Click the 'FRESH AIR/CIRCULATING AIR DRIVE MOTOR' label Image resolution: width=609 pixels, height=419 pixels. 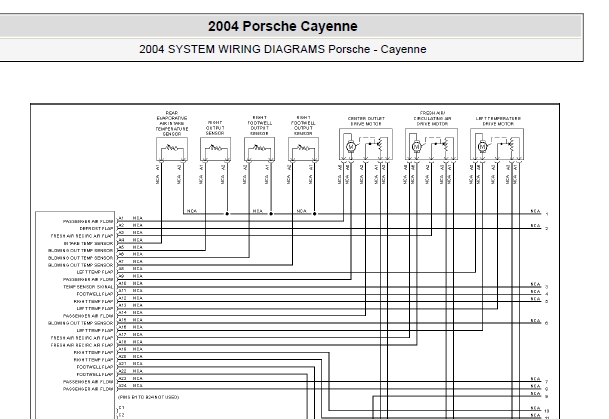432,118
